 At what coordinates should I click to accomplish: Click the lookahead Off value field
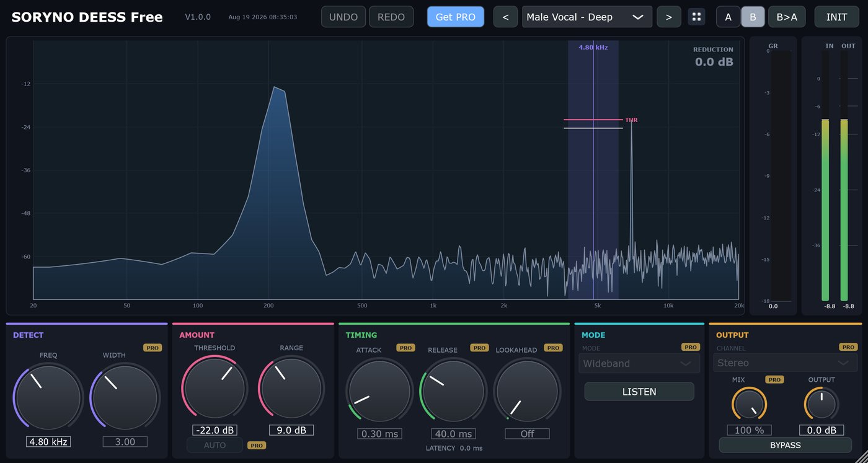[x=527, y=434]
